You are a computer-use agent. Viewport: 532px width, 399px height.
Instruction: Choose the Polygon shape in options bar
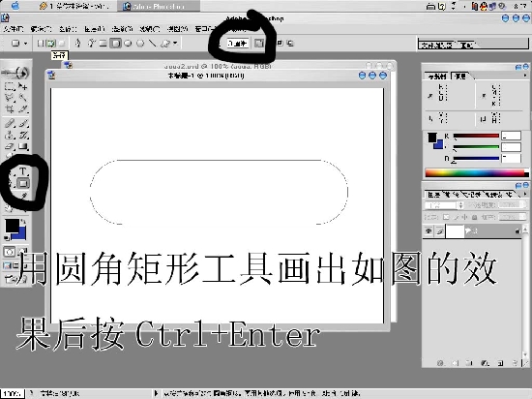pyautogui.click(x=140, y=44)
